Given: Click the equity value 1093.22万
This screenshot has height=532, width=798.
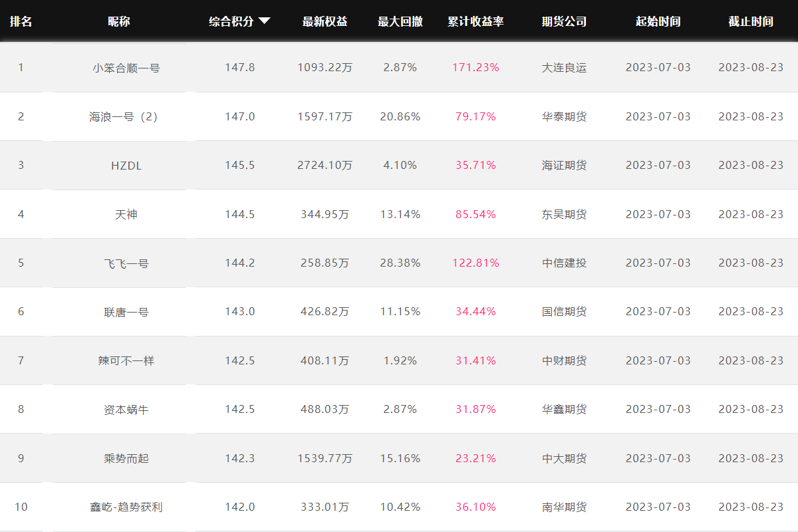Looking at the screenshot, I should [325, 67].
